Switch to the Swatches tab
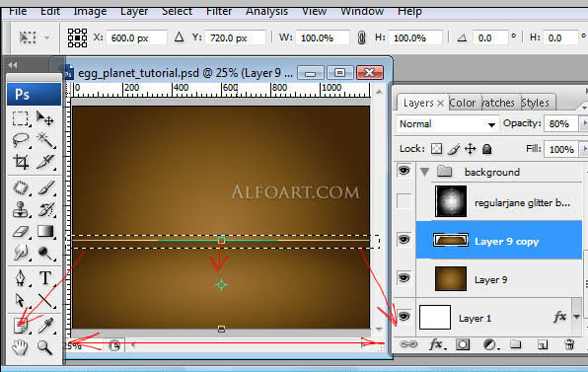588x372 pixels. (x=498, y=103)
